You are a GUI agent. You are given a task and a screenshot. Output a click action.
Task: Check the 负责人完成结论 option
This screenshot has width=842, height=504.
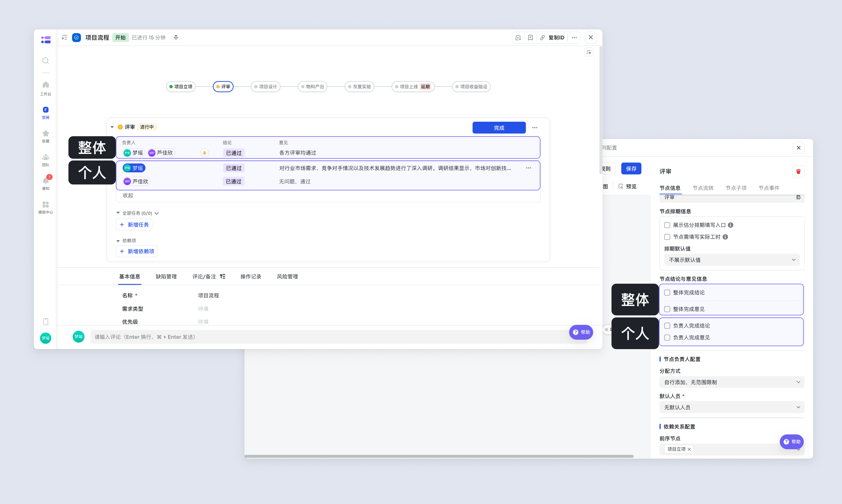pyautogui.click(x=667, y=326)
